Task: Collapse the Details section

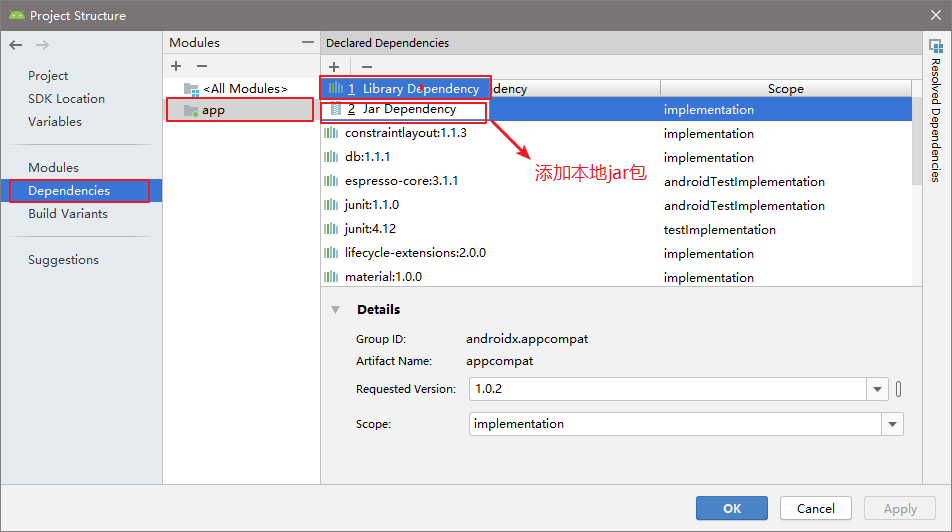Action: [x=336, y=310]
